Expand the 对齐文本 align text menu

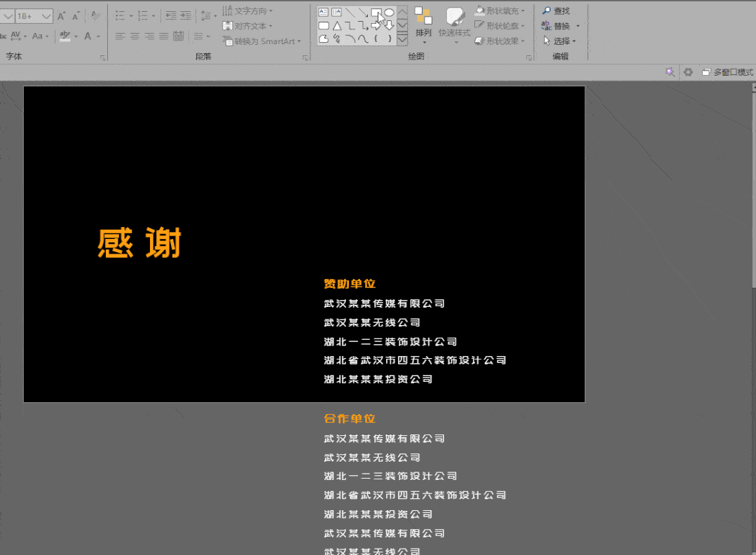click(248, 25)
